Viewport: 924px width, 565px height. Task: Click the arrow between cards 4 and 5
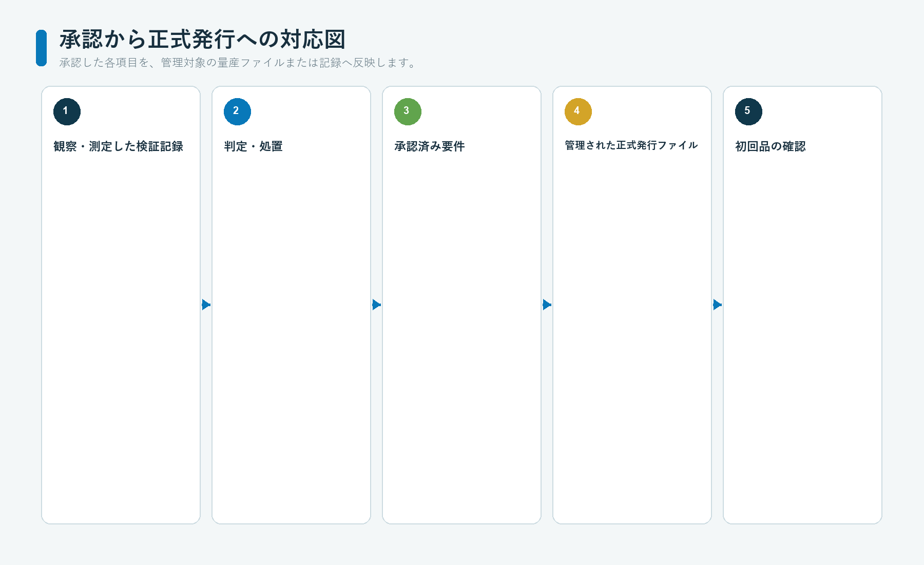coord(718,305)
